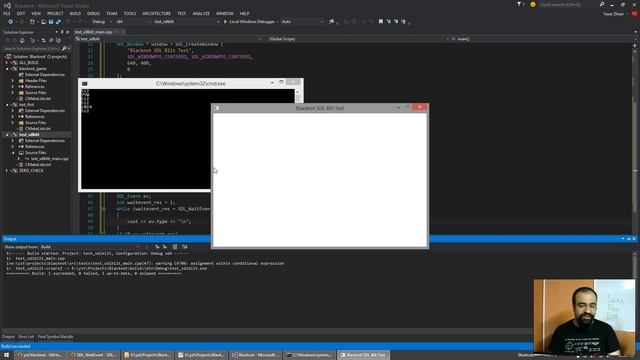Close the Blacknot SDL Blit Test window

click(x=420, y=107)
